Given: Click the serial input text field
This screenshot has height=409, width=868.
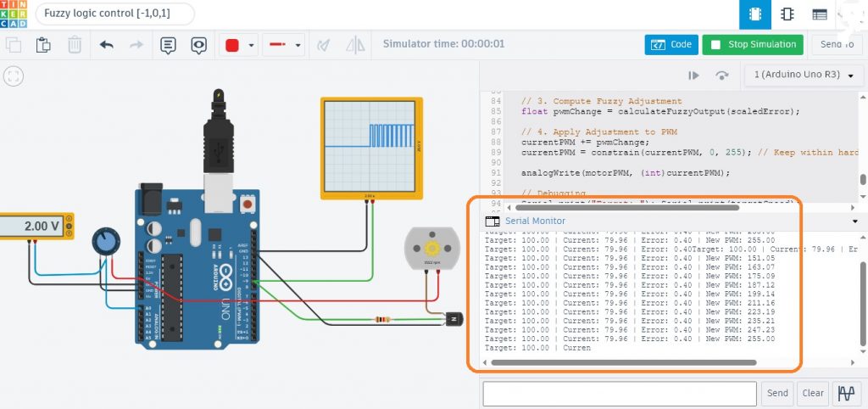Looking at the screenshot, I should (620, 394).
